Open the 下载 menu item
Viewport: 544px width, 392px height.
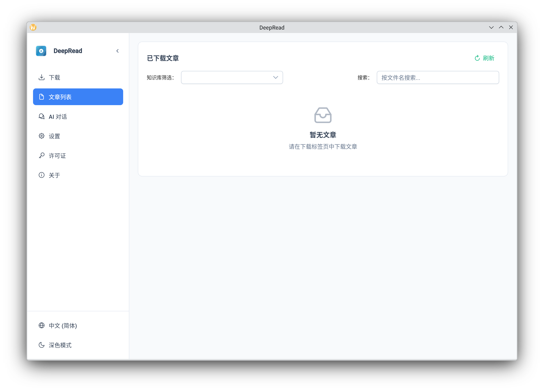54,77
